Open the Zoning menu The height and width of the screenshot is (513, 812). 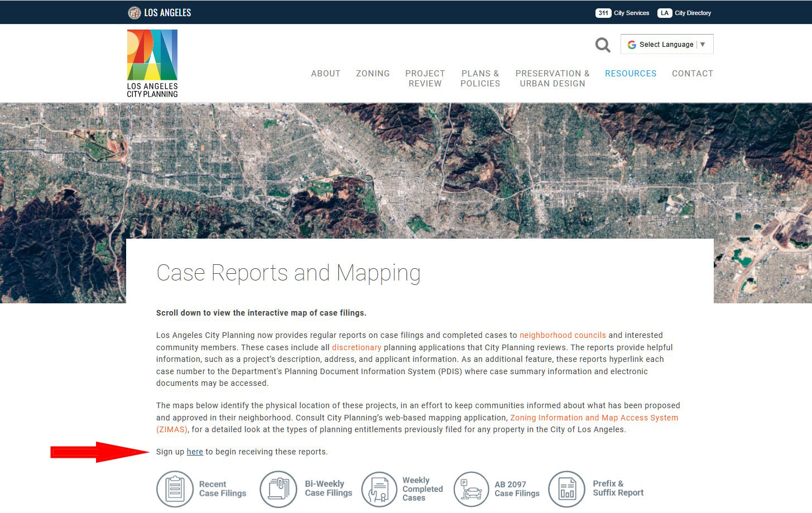click(x=373, y=74)
